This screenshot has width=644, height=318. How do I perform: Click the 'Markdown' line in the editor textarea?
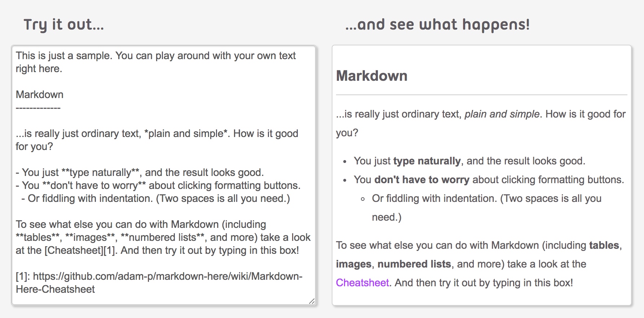pos(40,95)
